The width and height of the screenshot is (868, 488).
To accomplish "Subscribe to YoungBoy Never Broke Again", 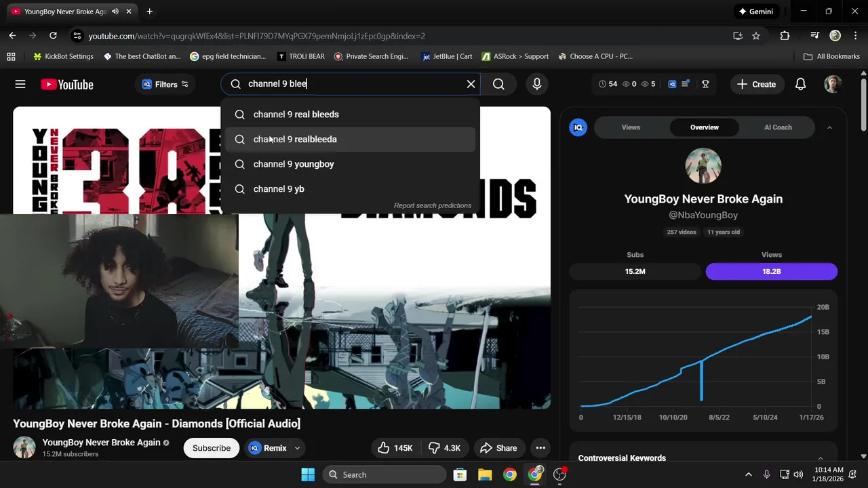I will click(212, 448).
